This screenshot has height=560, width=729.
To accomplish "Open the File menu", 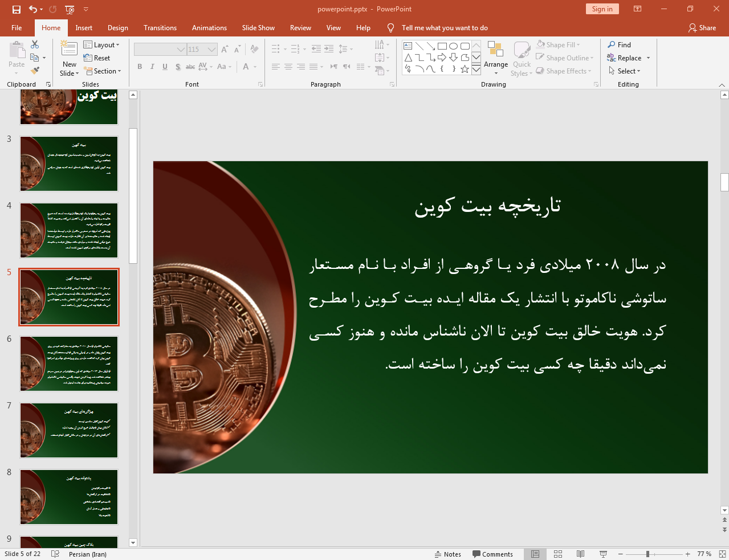I will (x=17, y=28).
